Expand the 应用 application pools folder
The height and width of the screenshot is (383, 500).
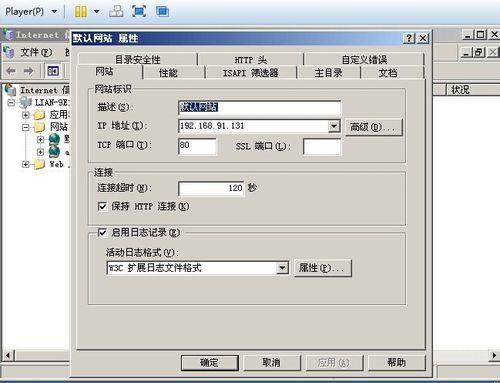(25, 115)
